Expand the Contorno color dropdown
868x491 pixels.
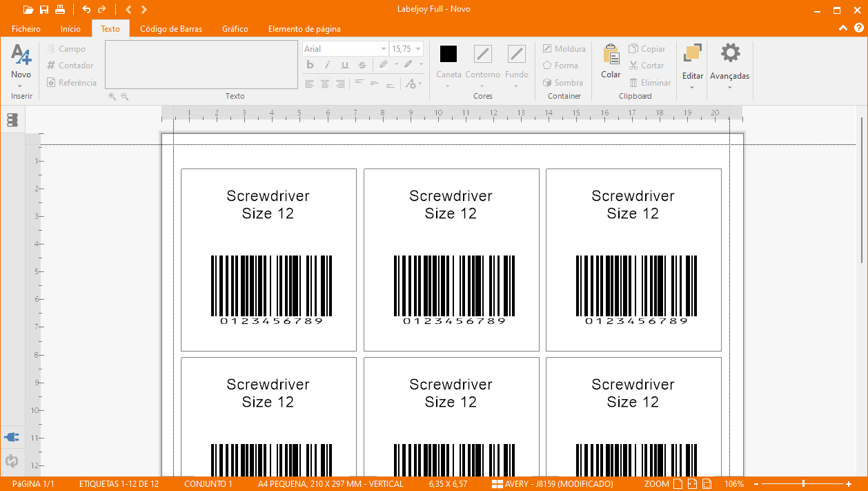click(x=482, y=86)
